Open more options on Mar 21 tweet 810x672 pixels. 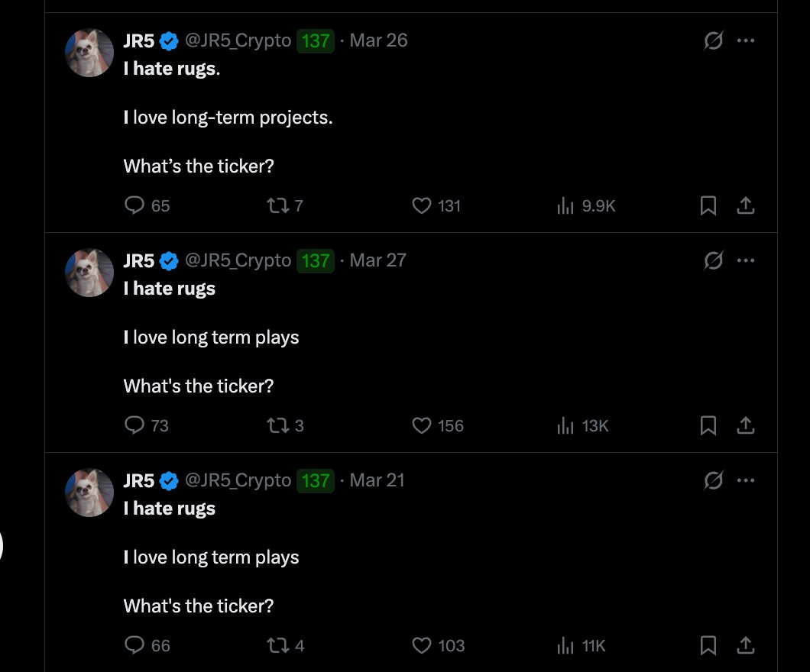[746, 481]
